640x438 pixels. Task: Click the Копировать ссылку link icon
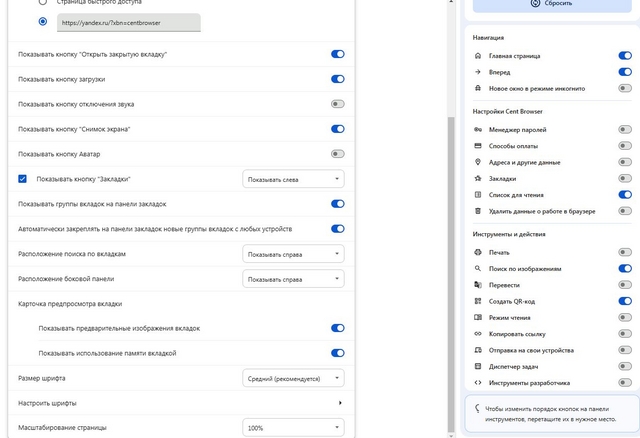(479, 333)
